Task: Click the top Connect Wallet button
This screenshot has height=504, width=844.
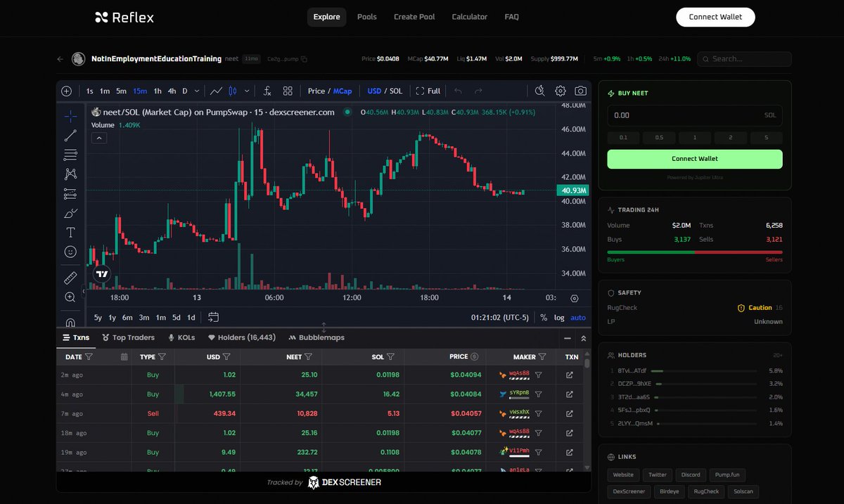Action: 715,17
